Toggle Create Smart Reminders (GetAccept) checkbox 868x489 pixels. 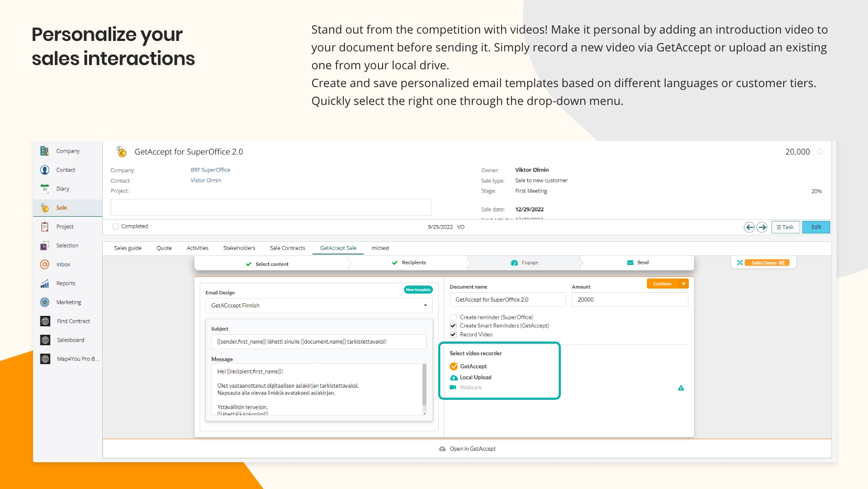[453, 326]
